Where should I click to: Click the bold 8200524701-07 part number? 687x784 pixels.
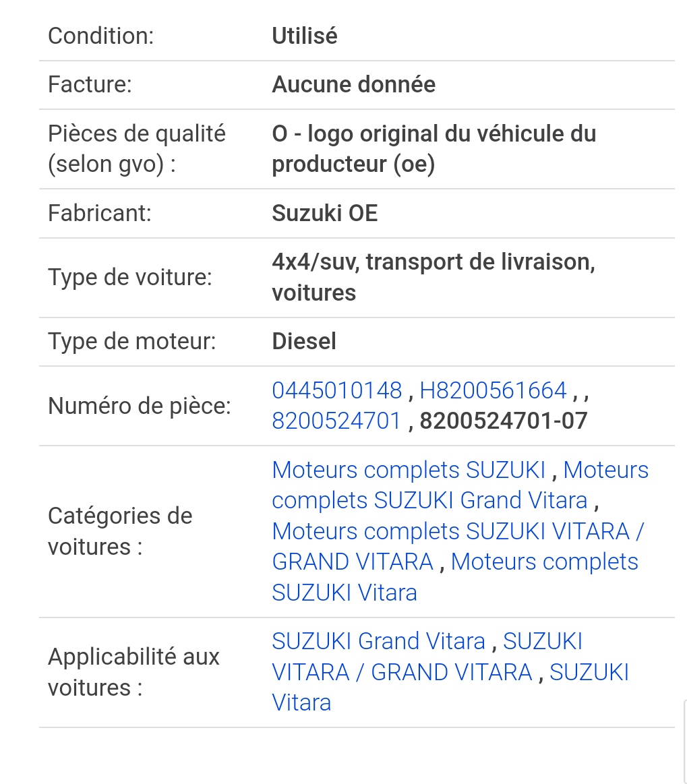[504, 421]
